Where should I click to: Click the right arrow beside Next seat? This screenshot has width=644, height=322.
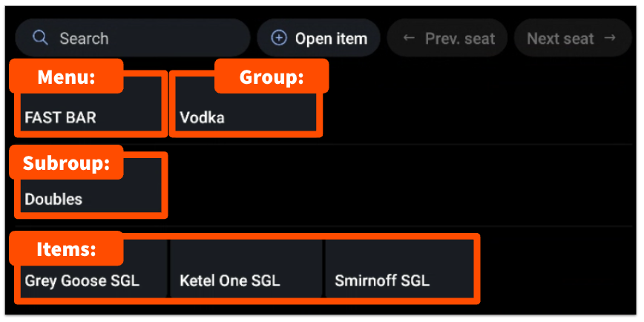click(x=610, y=38)
